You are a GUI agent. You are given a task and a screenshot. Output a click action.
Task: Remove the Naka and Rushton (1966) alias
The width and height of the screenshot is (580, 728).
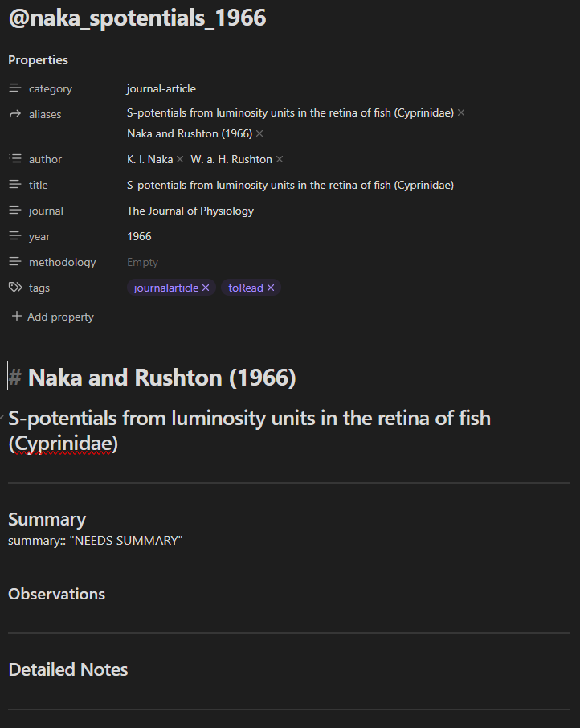259,133
